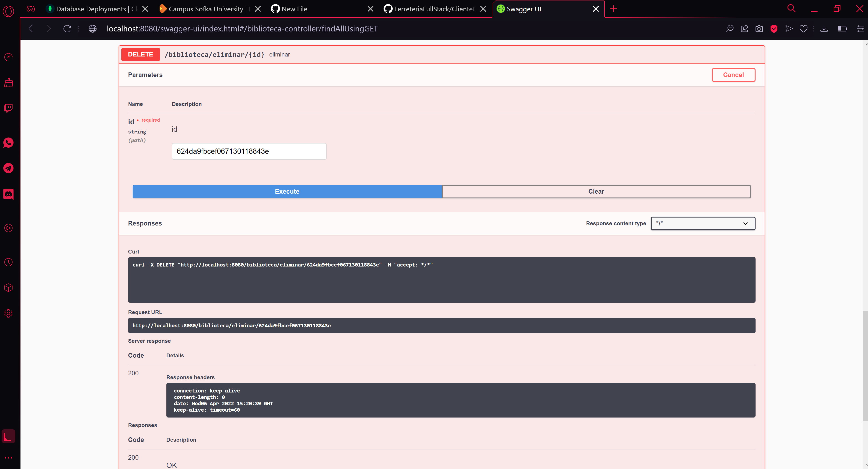868x469 pixels.
Task: Toggle the ad-blocker shield in the toolbar
Action: [x=774, y=29]
